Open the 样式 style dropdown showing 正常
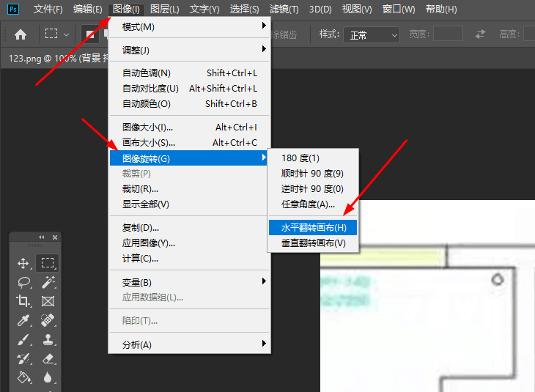The width and height of the screenshot is (535, 392). coord(372,34)
